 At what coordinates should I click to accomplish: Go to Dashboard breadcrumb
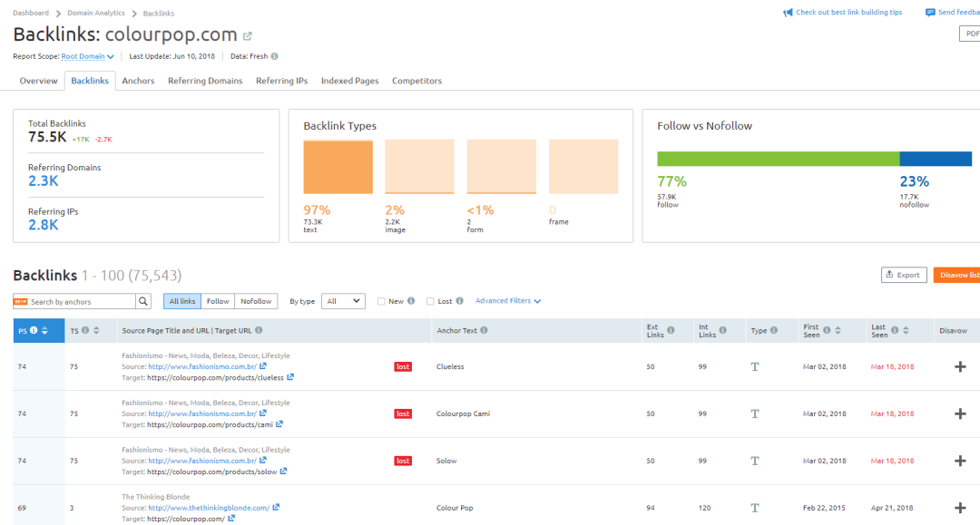(31, 13)
